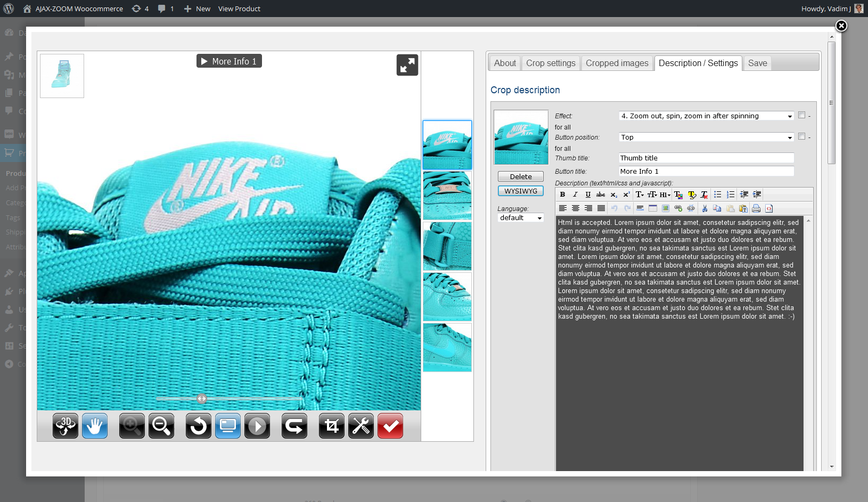Apply italic formatting in the editor
868x502 pixels.
click(x=575, y=195)
